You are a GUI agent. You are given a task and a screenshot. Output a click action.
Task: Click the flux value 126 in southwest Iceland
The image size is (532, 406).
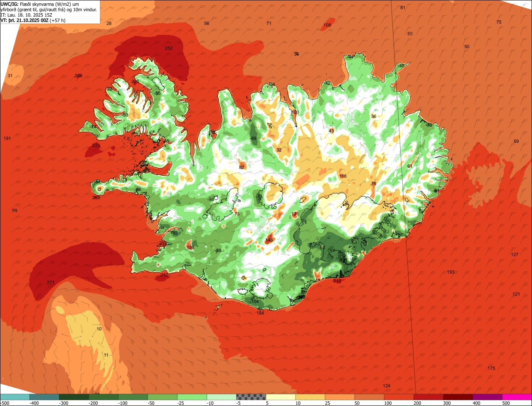click(190, 247)
